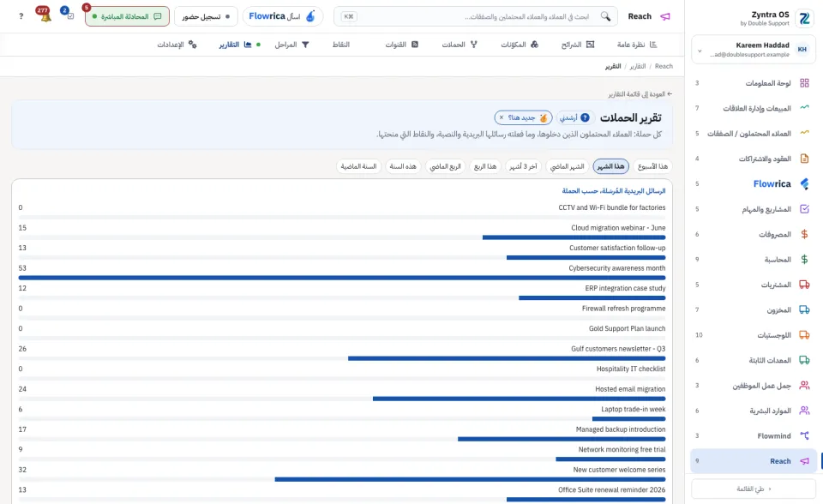The height and width of the screenshot is (504, 823).
Task: Open the الحملات tab
Action: pyautogui.click(x=460, y=45)
